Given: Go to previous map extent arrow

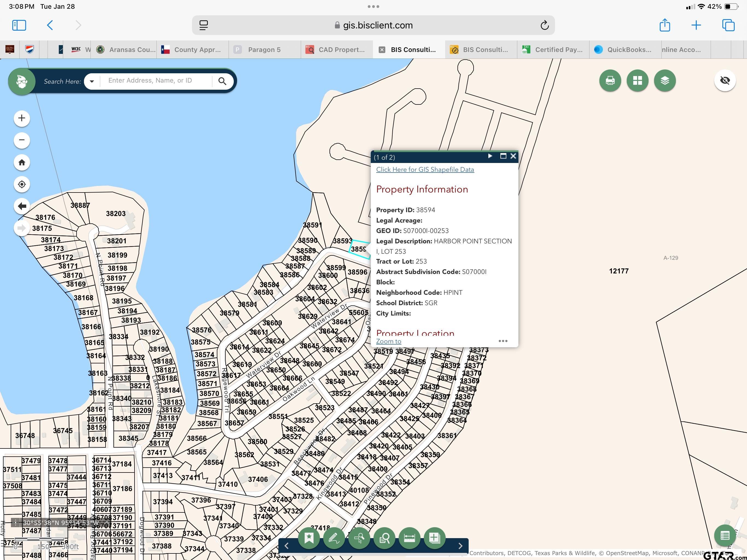Looking at the screenshot, I should coord(22,206).
